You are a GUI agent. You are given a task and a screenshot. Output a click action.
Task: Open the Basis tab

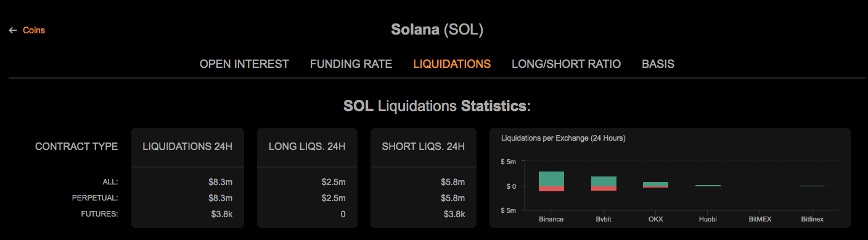click(x=658, y=64)
